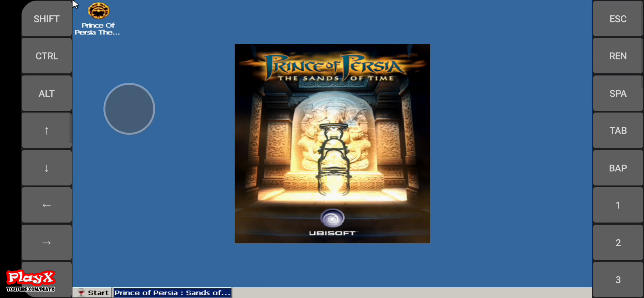Tap the up arrow key

(x=47, y=130)
